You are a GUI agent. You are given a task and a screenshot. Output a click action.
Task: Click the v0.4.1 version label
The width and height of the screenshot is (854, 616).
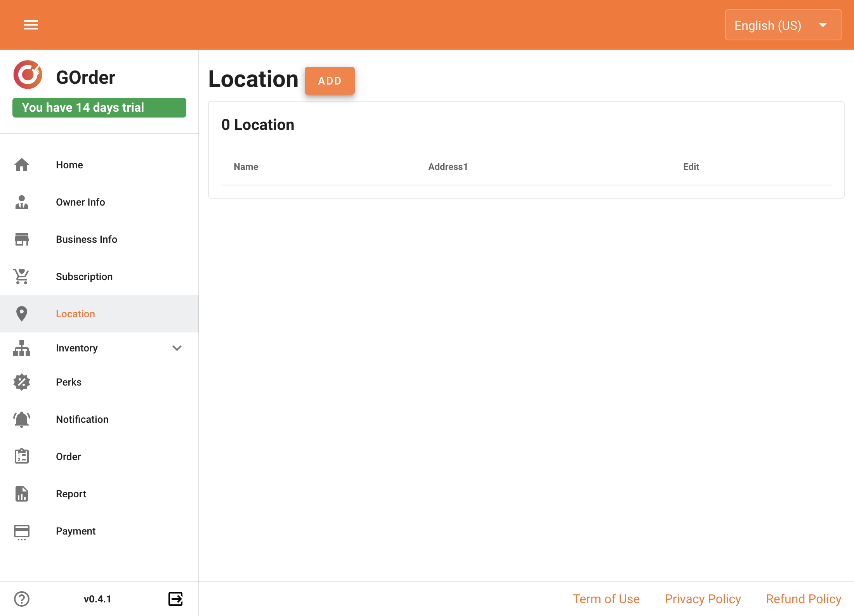click(97, 599)
